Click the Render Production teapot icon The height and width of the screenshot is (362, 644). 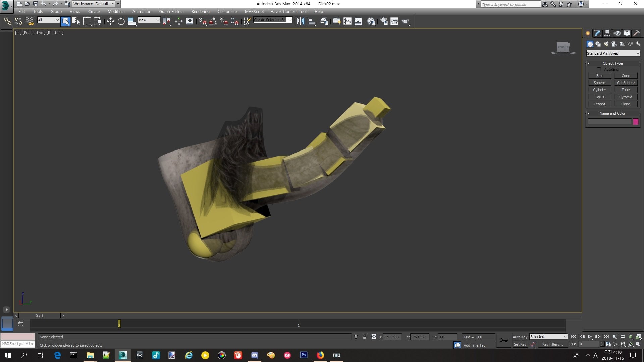click(x=406, y=21)
